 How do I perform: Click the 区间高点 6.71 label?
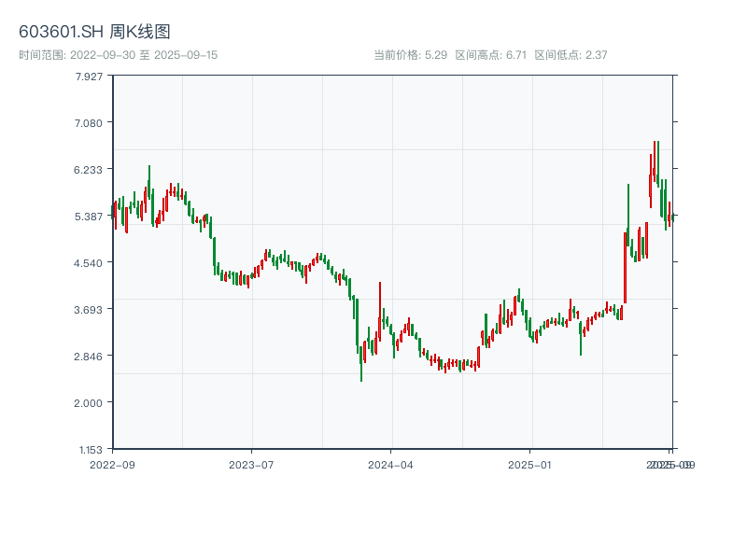pos(491,55)
